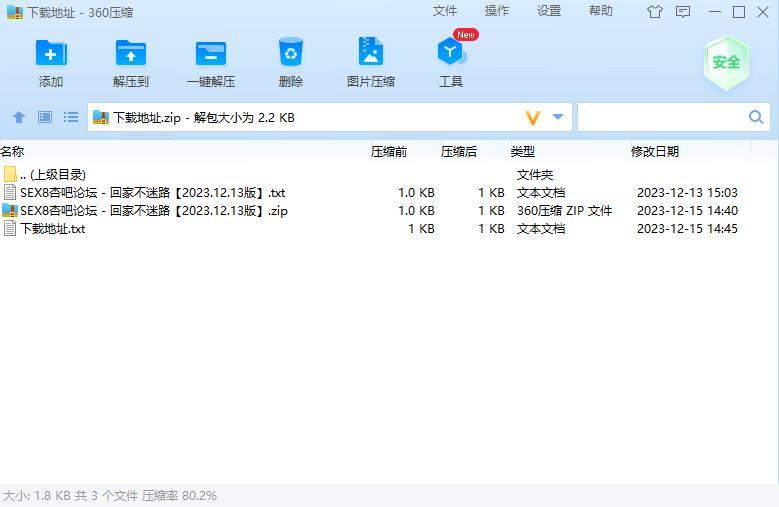Click the 解压到 (extract to) icon
Viewport: 779px width, 507px height.
(131, 53)
